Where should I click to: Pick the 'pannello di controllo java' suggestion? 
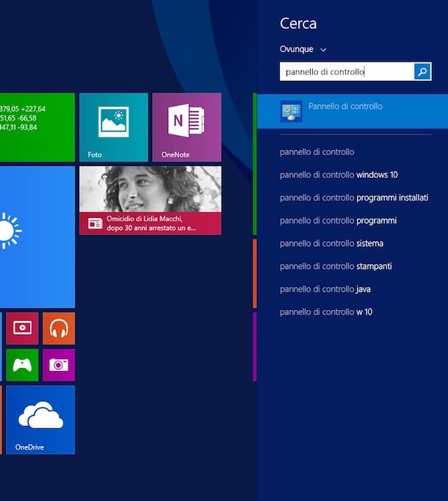pyautogui.click(x=325, y=289)
